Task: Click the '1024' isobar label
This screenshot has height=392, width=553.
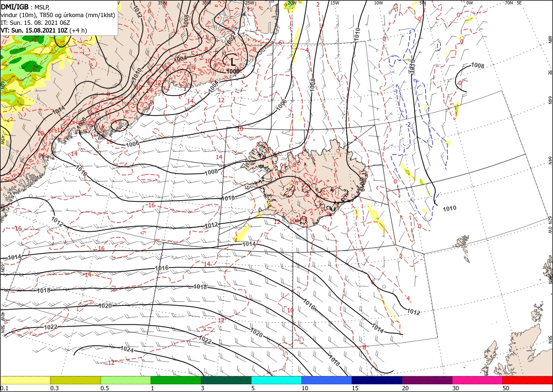Action: 127,349
